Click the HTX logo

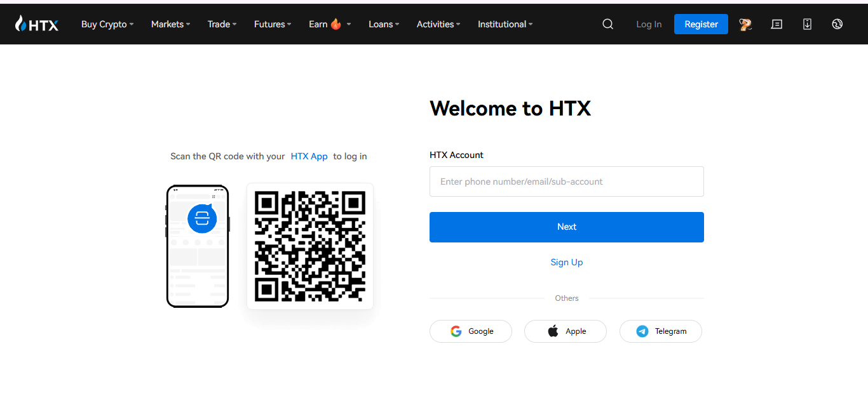[x=36, y=23]
